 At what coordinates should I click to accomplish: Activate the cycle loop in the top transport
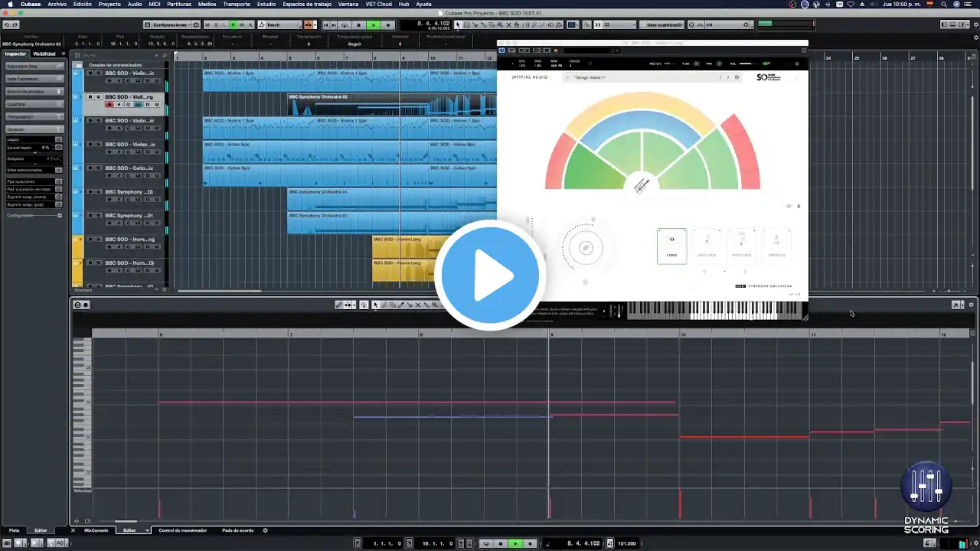click(345, 25)
